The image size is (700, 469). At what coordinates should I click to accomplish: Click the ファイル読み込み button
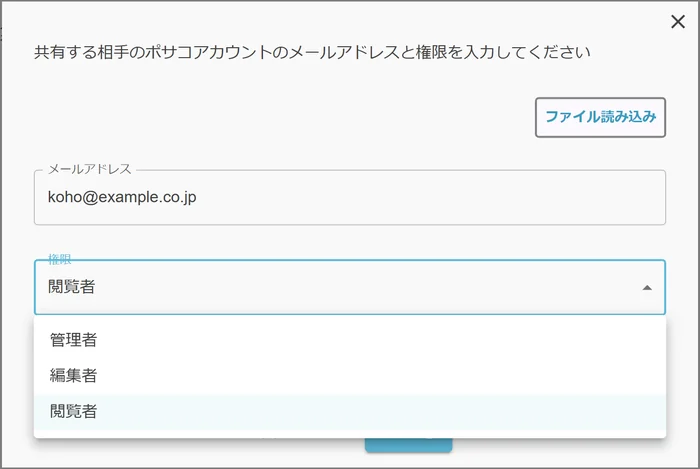click(600, 117)
